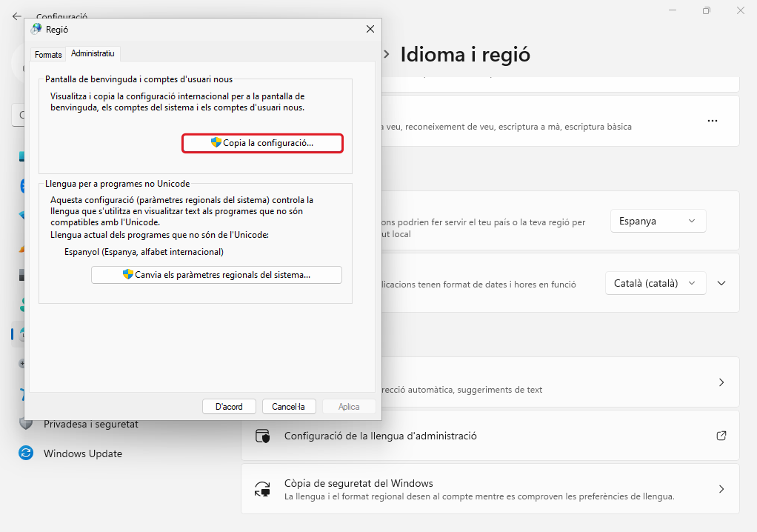Switch to the Formats tab

tap(48, 55)
